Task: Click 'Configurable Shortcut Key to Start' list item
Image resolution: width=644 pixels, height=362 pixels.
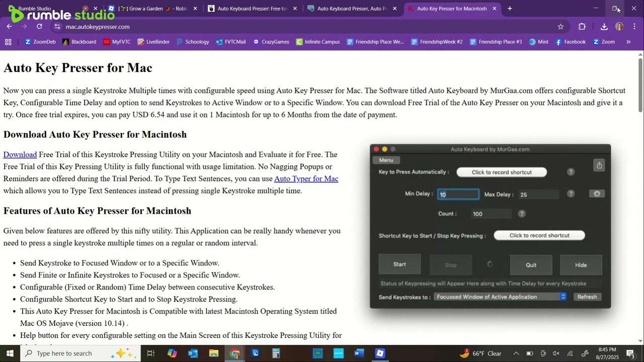Action: click(129, 299)
